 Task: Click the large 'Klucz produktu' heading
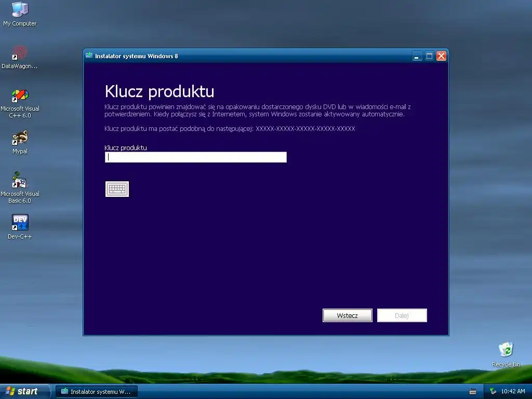(x=159, y=91)
